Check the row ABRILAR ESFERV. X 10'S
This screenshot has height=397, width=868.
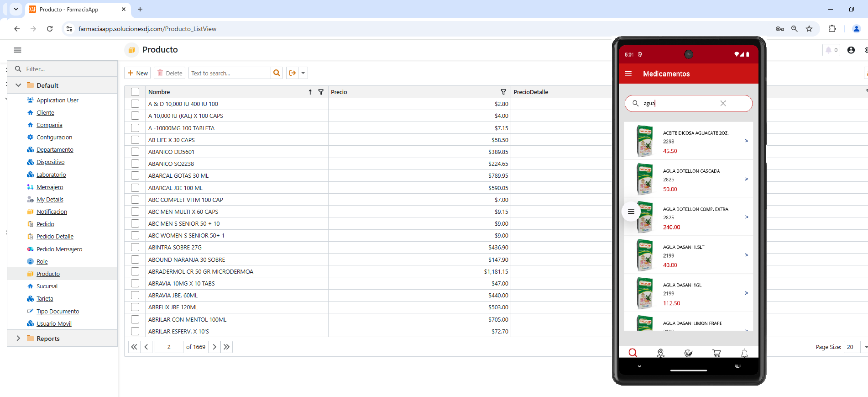[135, 331]
